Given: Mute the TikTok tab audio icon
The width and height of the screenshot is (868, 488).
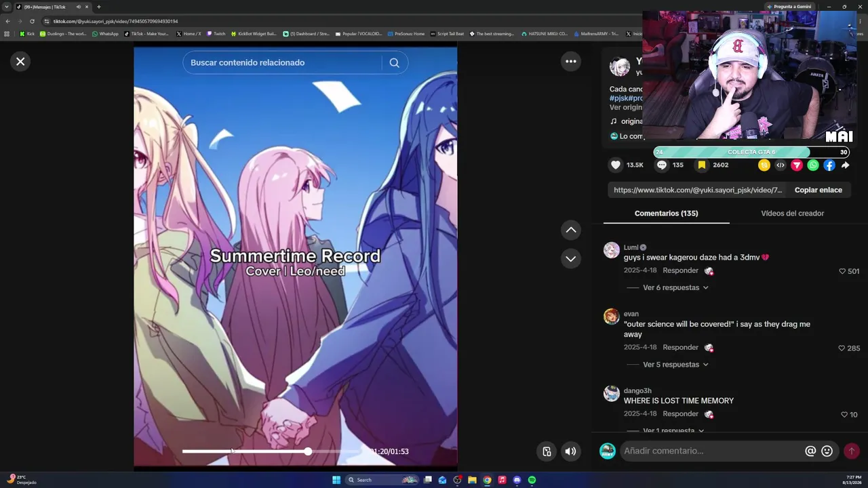Looking at the screenshot, I should click(x=78, y=7).
